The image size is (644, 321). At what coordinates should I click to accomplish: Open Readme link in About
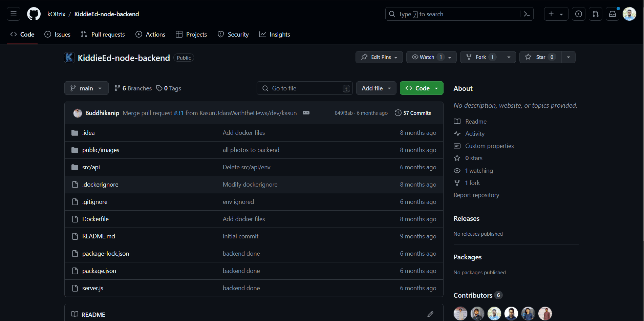point(470,121)
